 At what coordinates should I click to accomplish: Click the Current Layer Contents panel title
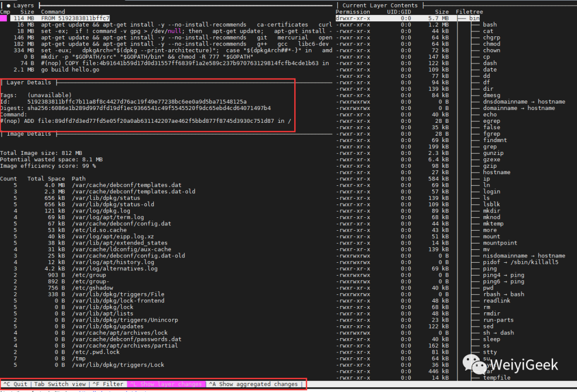[x=380, y=5]
